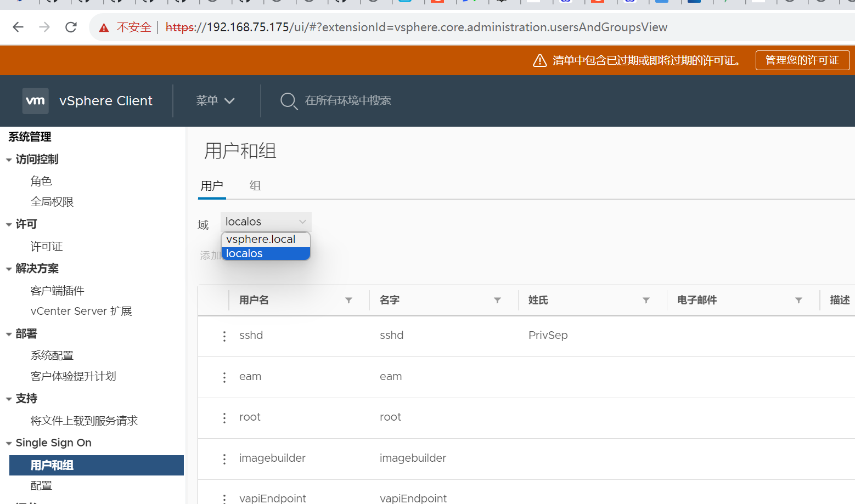
Task: Click the vSphere Client title link
Action: click(x=106, y=101)
